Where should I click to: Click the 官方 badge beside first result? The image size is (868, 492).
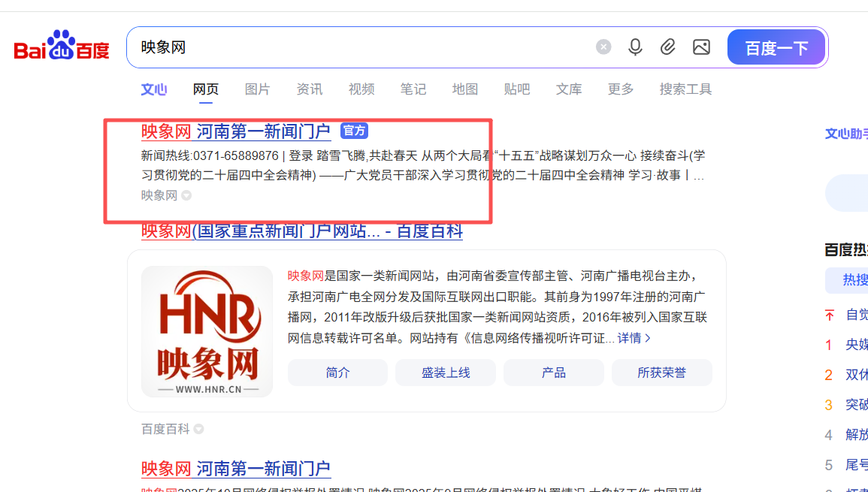pos(354,131)
